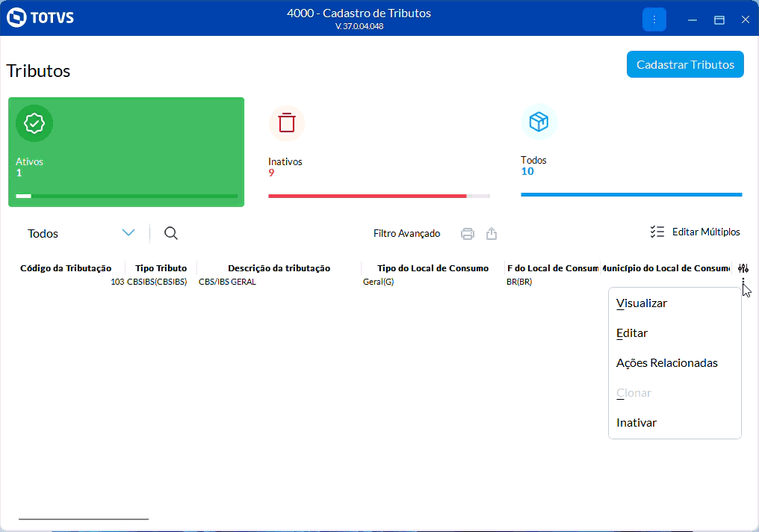
Task: Click Tipo do Local de Consumo header
Action: click(x=433, y=268)
